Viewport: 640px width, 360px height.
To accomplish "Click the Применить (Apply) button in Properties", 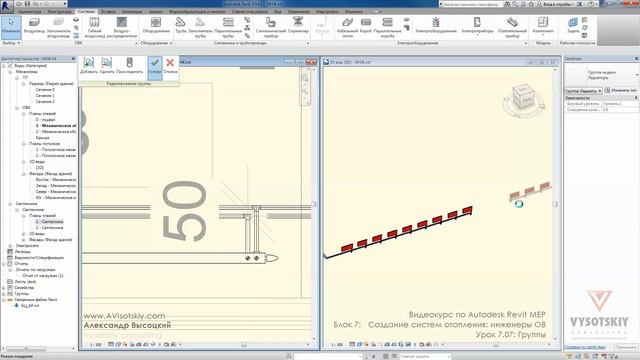I will (626, 347).
